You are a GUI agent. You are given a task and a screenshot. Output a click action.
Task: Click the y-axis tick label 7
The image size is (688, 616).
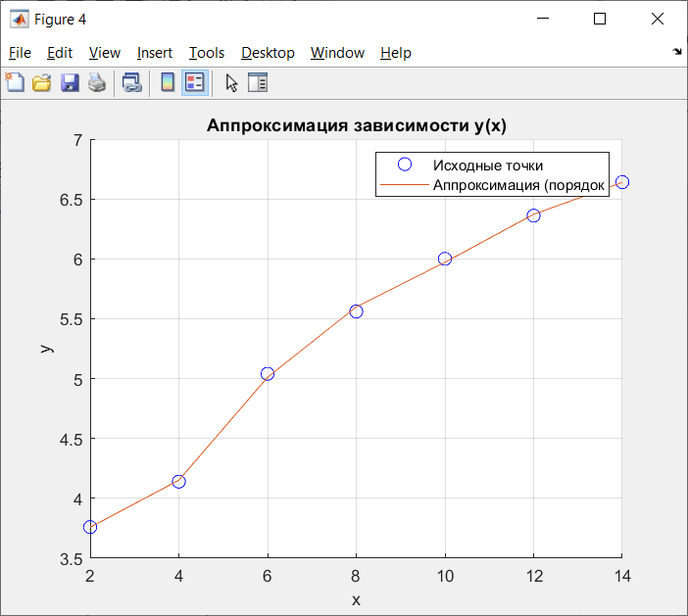coord(77,140)
